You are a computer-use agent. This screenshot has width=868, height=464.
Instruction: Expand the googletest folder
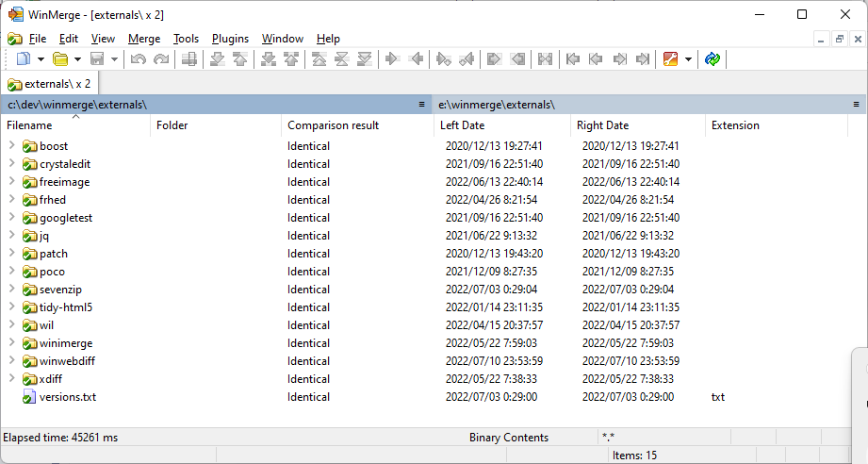coord(11,217)
